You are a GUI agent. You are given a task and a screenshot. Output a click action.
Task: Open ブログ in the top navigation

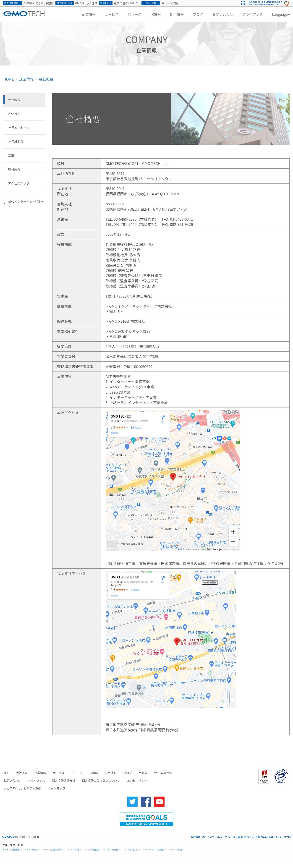tap(198, 14)
